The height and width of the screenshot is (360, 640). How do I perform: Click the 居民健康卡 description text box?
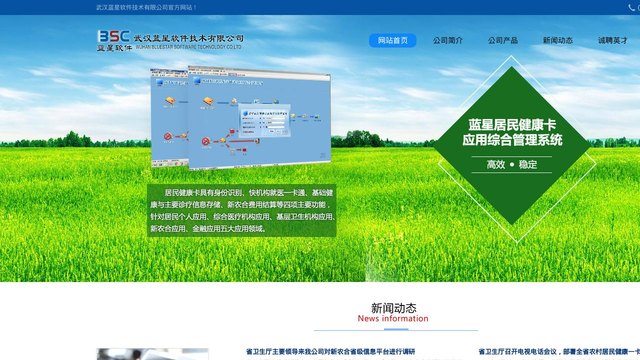pyautogui.click(x=242, y=210)
